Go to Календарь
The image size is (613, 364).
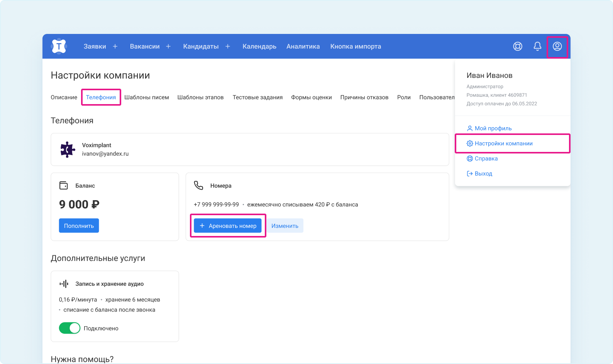tap(259, 46)
